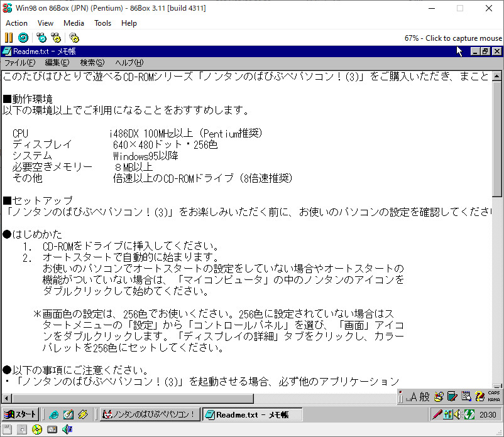Open the 86Box View menu
Screen dimensions: 504x437
(x=45, y=23)
